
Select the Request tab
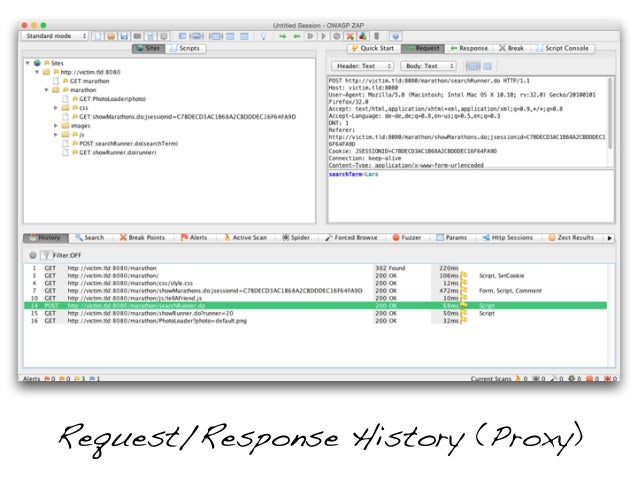coord(423,48)
